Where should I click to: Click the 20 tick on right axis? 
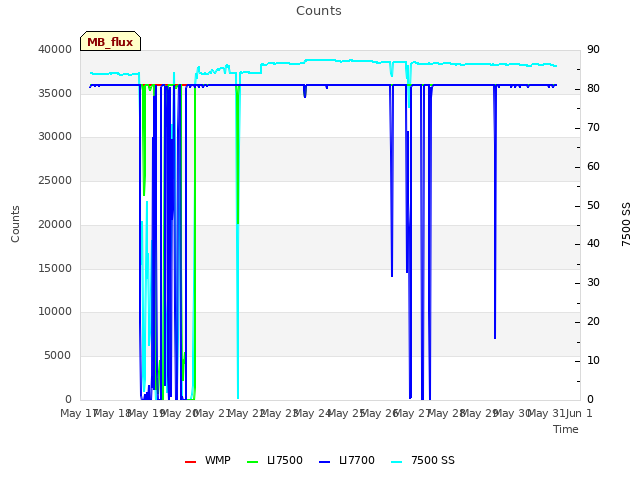pyautogui.click(x=593, y=322)
